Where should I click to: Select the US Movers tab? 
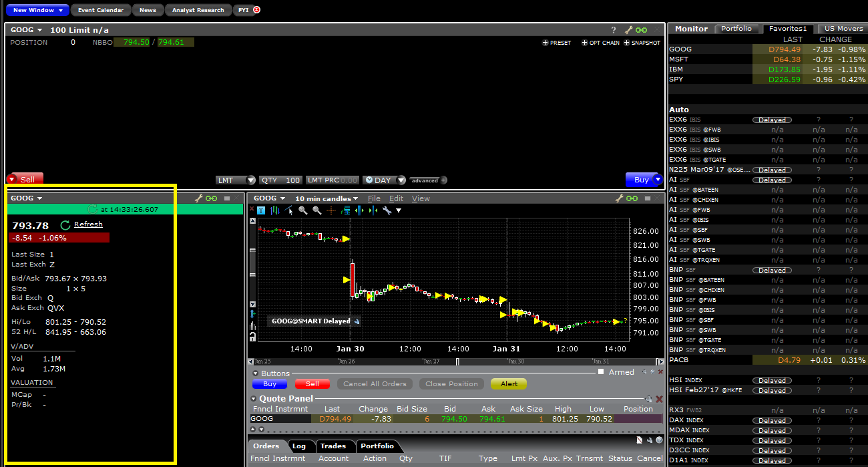[x=843, y=29]
